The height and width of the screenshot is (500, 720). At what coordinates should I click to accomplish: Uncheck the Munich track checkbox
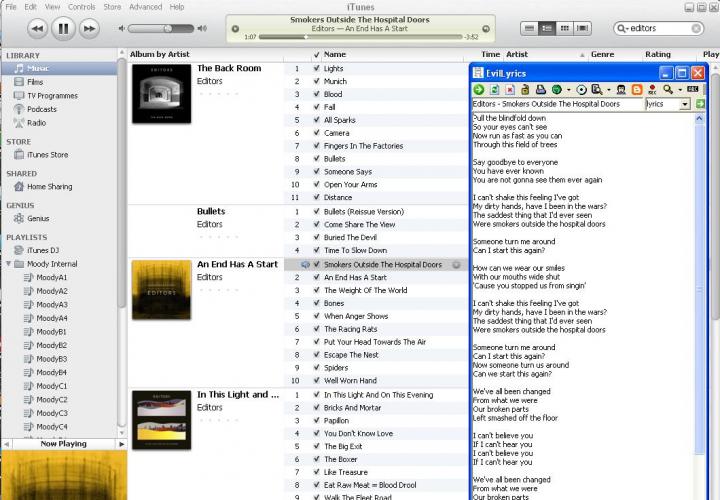[316, 81]
